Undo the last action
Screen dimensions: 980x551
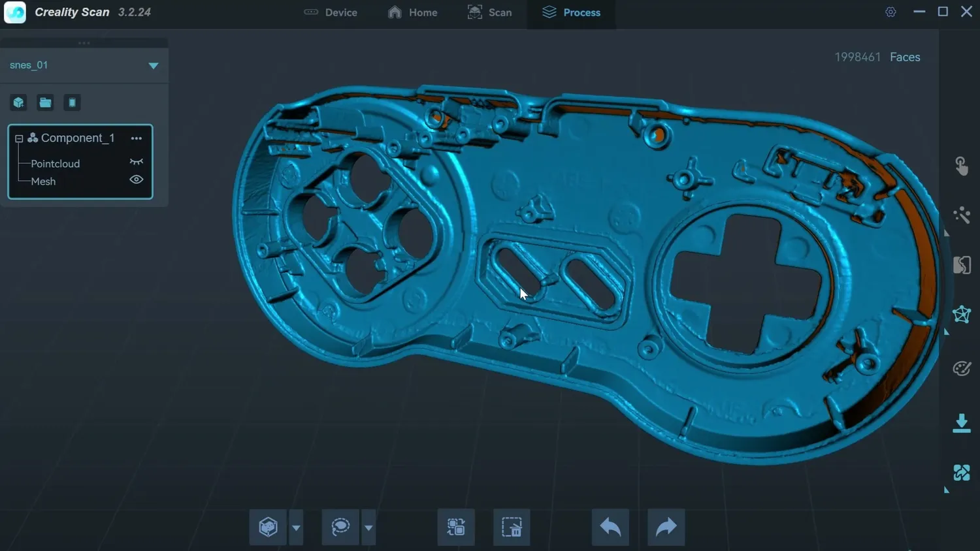(610, 527)
